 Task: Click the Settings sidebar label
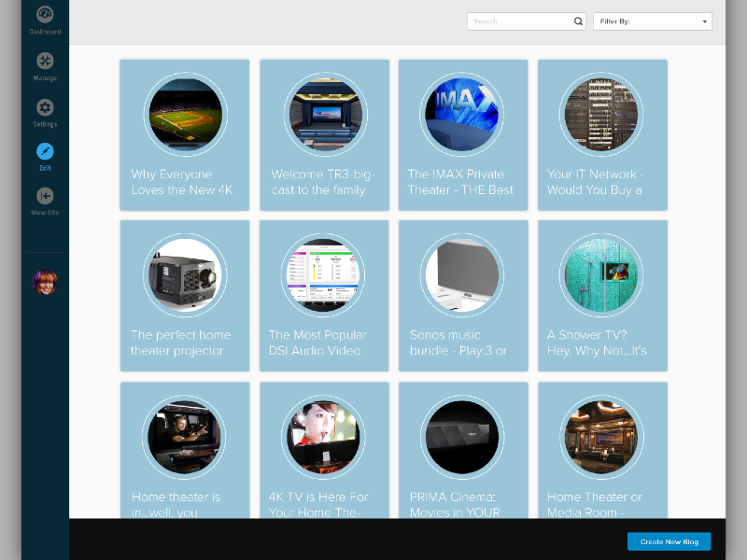click(x=45, y=124)
